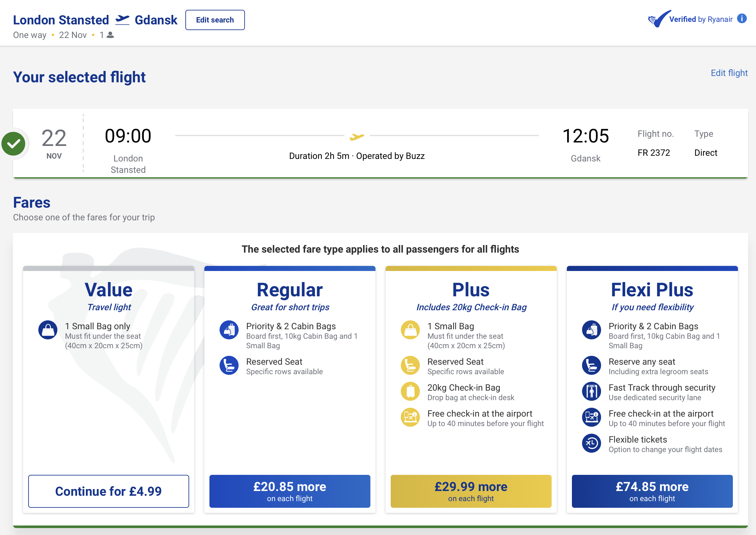Viewport: 756px width, 535px height.
Task: Click flight number FR 2372
Action: tap(653, 153)
